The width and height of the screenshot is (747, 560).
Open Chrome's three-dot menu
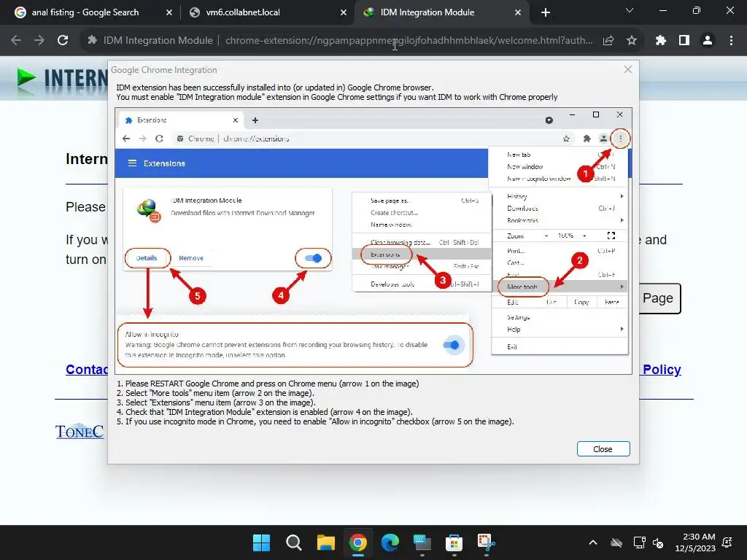click(x=731, y=41)
